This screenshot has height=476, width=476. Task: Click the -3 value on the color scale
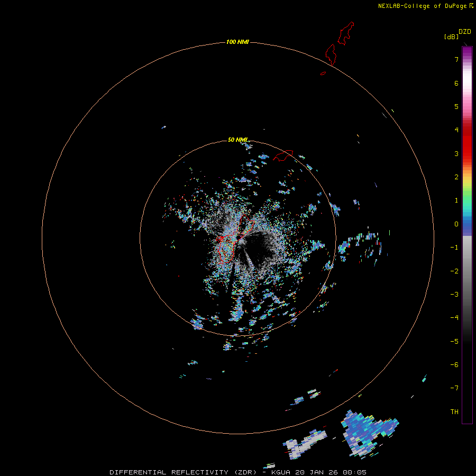454,295
